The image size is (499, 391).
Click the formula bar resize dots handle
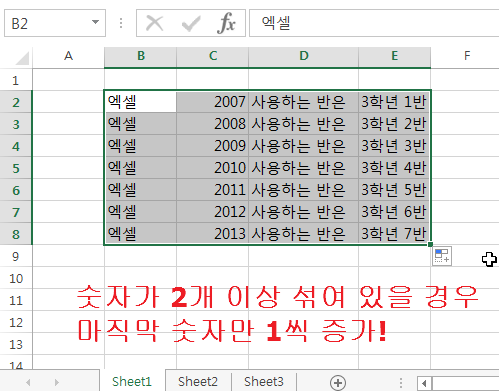121,23
